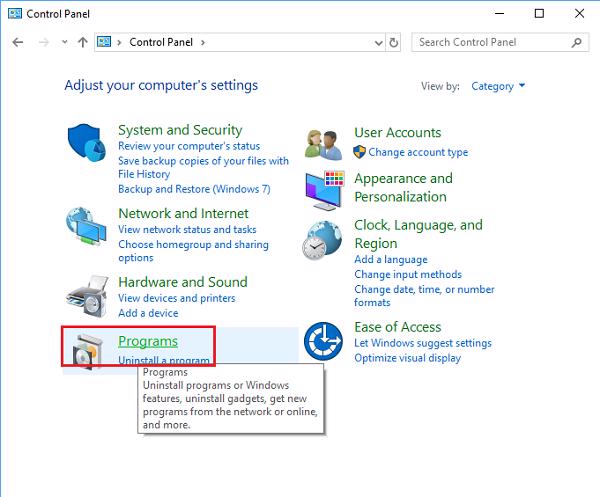
Task: Expand the chevron before Control Panel breadcrumb
Action: pyautogui.click(x=119, y=42)
